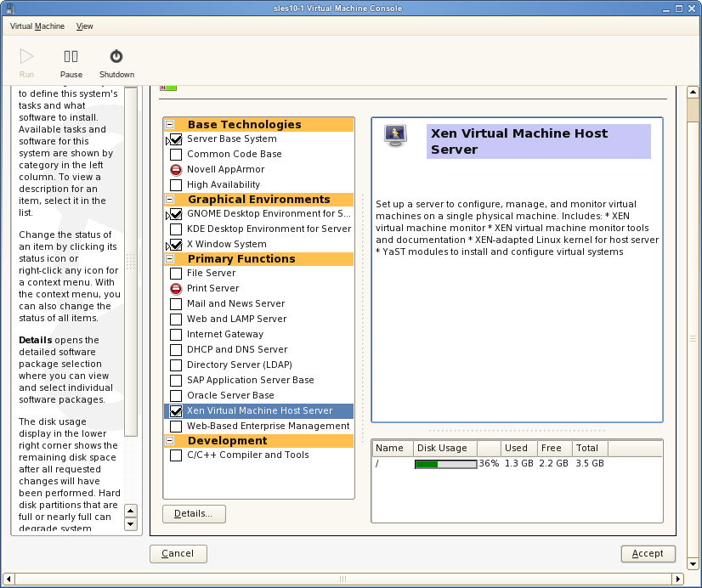Select the Oracle Server Base row label
The image size is (702, 588).
click(230, 396)
